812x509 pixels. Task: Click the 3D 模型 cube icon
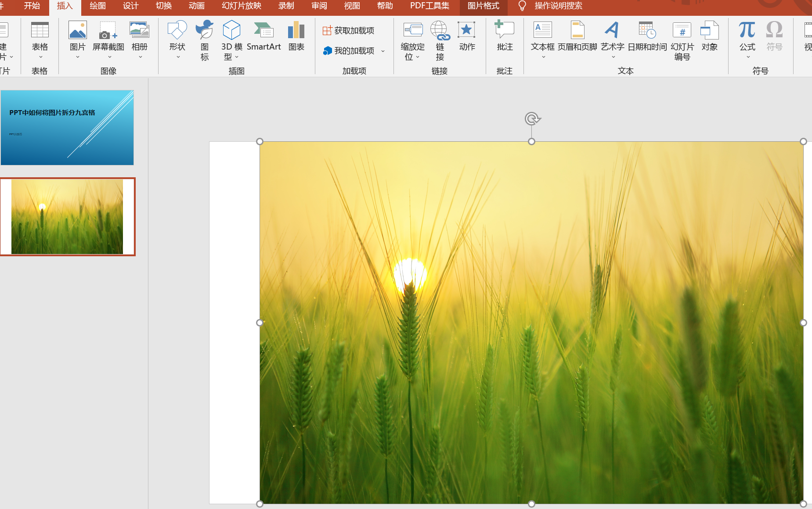231,30
